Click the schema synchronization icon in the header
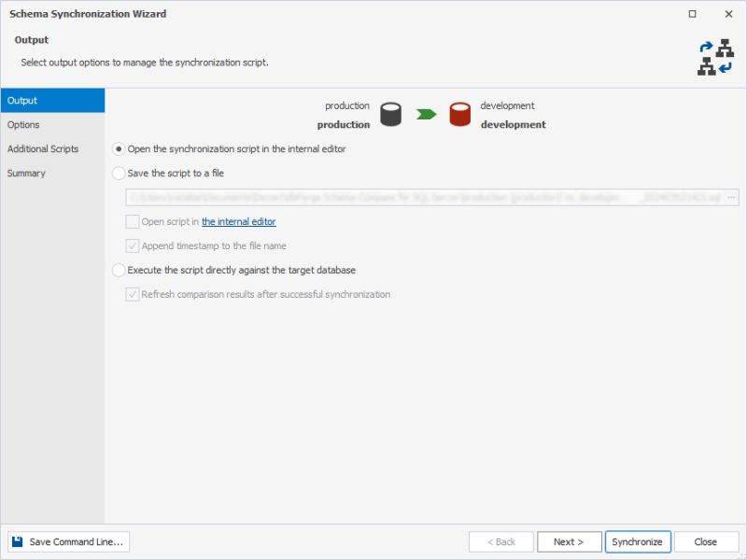Image resolution: width=747 pixels, height=560 pixels. click(714, 55)
